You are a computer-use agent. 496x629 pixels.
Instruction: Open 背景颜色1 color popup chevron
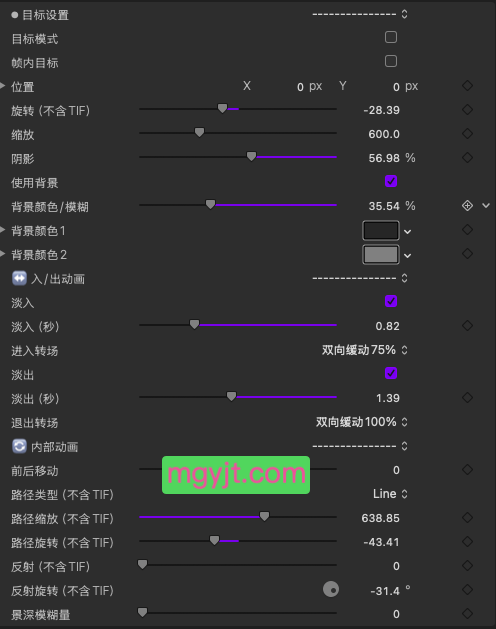pos(407,232)
